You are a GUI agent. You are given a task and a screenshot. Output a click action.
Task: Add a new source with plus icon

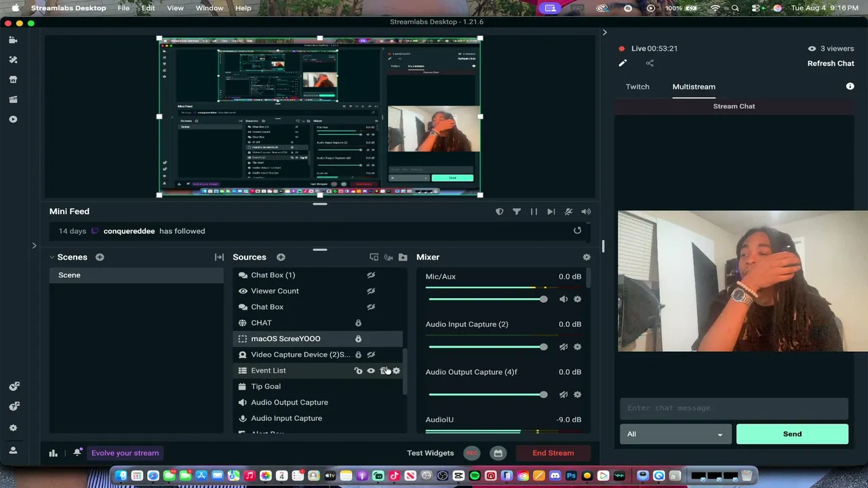tap(281, 257)
